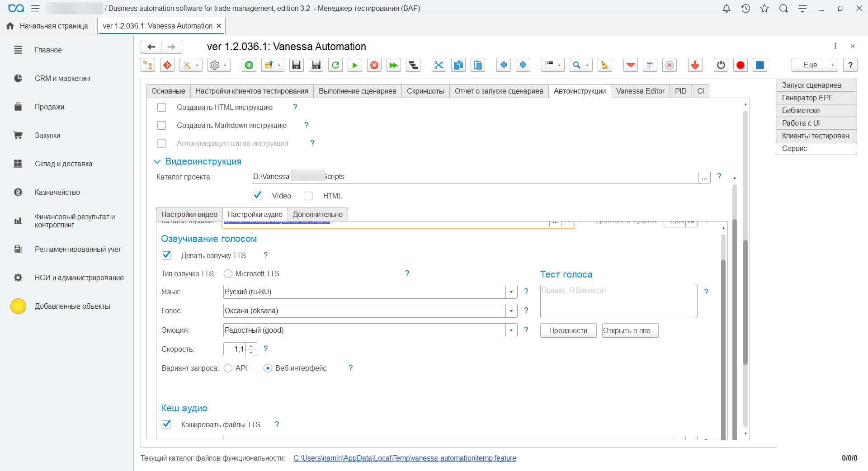This screenshot has height=471, width=868.
Task: Open the Язык dropdown arrow
Action: click(x=511, y=292)
